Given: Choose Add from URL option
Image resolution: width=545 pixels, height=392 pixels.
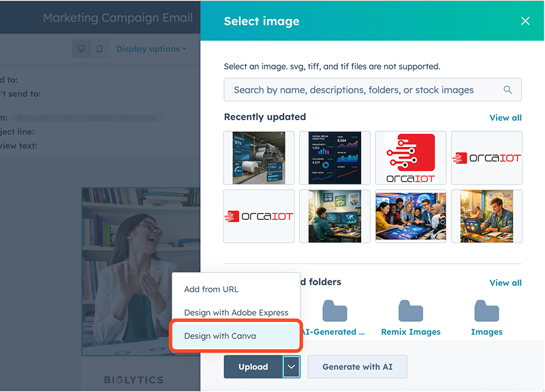Looking at the screenshot, I should 210,289.
